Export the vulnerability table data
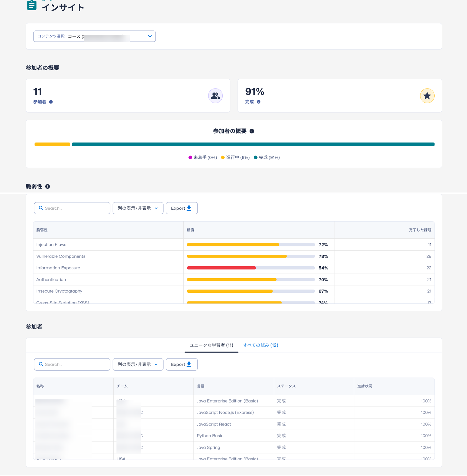Screen dimensions: 467x476 coord(181,208)
